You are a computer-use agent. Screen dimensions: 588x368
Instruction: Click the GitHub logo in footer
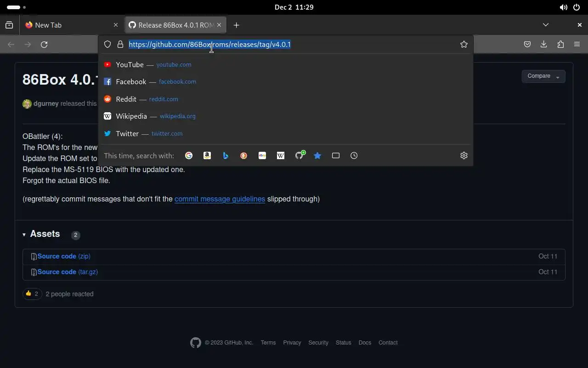point(196,343)
